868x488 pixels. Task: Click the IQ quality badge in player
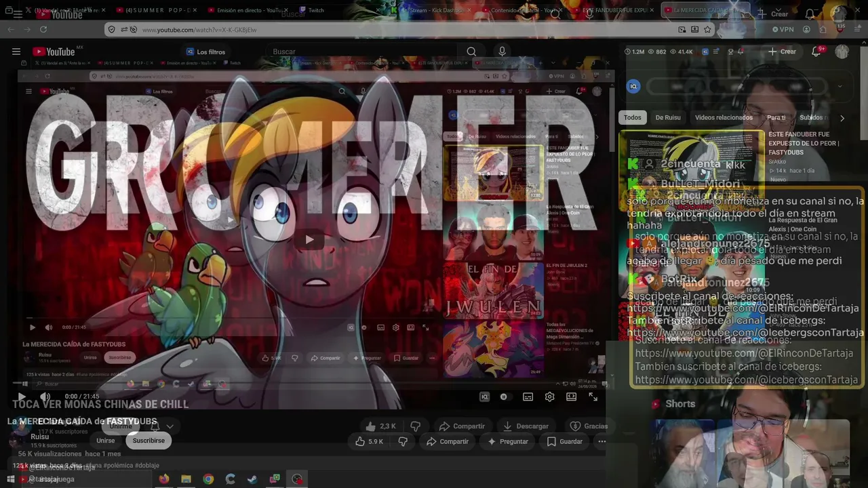click(x=484, y=396)
